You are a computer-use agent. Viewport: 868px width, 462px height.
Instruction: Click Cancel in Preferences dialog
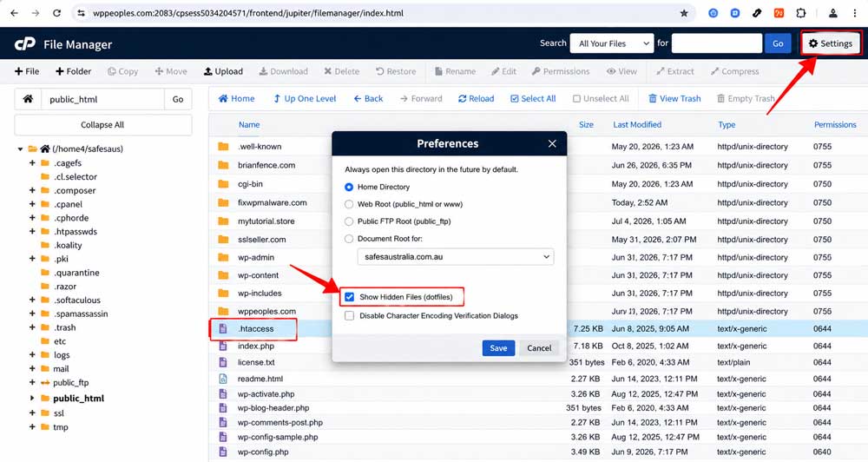tap(539, 348)
